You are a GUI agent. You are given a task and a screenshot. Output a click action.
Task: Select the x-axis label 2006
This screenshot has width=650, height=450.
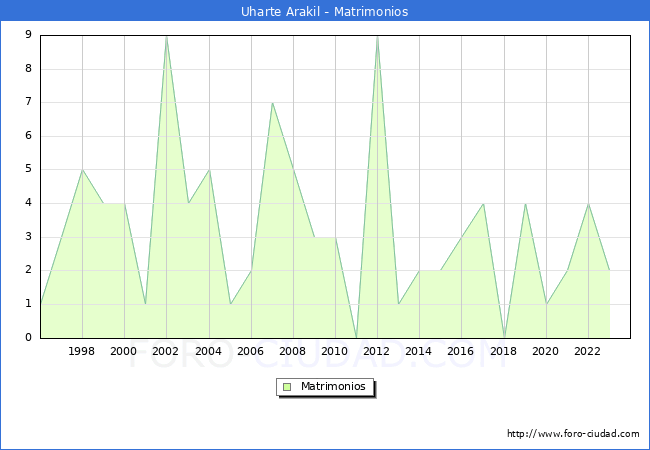pyautogui.click(x=250, y=351)
